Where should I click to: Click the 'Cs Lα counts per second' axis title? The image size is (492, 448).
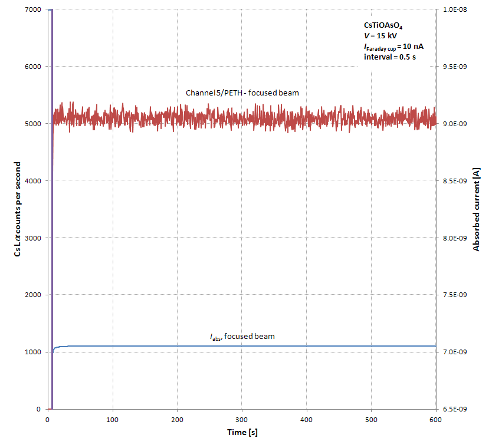(19, 209)
